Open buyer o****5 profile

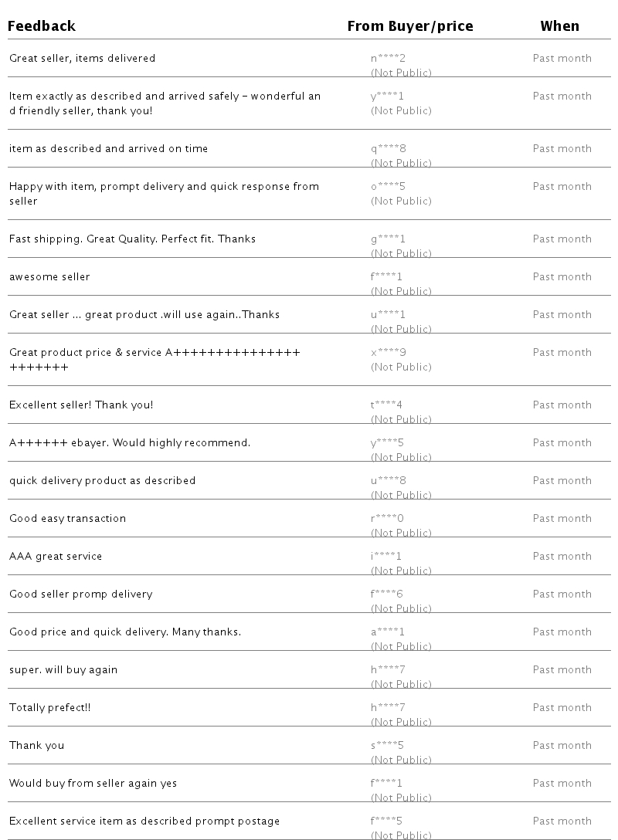click(x=388, y=186)
